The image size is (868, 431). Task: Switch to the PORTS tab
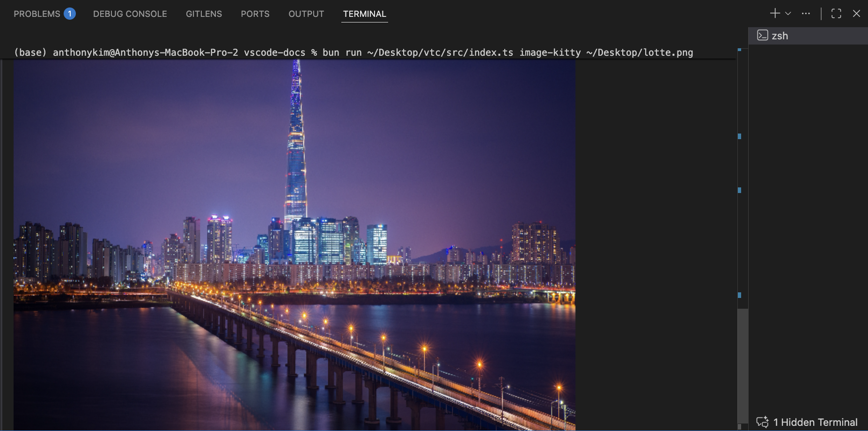255,14
